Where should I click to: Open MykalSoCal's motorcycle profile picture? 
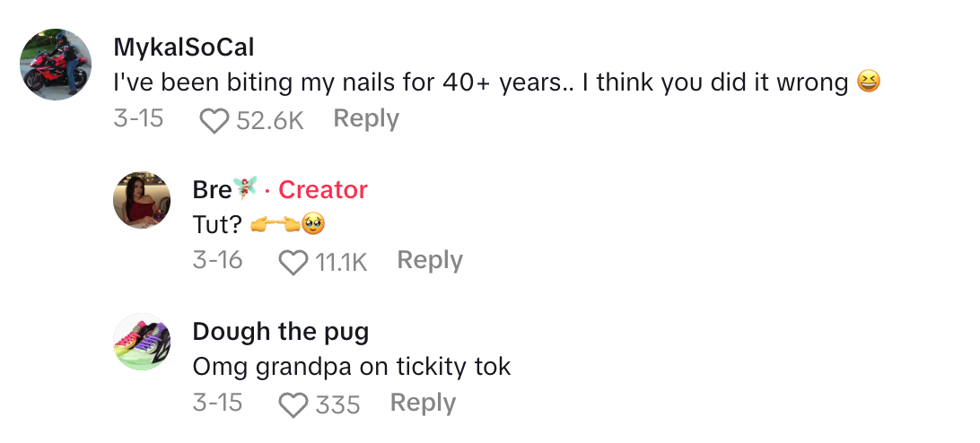click(56, 65)
